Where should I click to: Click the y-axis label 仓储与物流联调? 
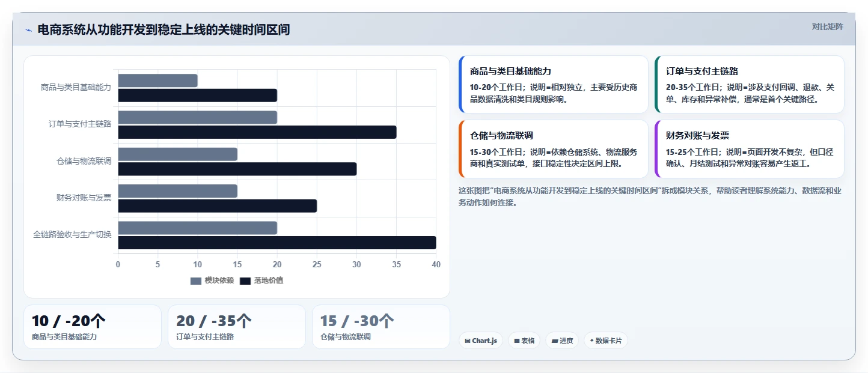tap(84, 161)
